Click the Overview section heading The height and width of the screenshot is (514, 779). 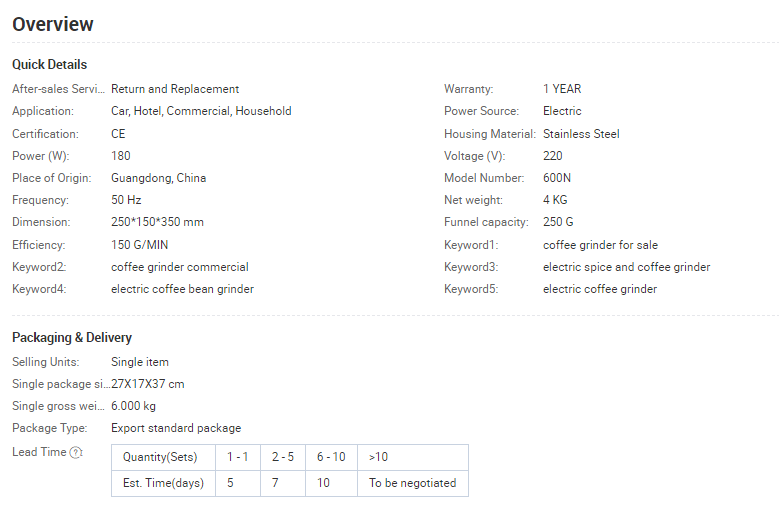[x=53, y=24]
